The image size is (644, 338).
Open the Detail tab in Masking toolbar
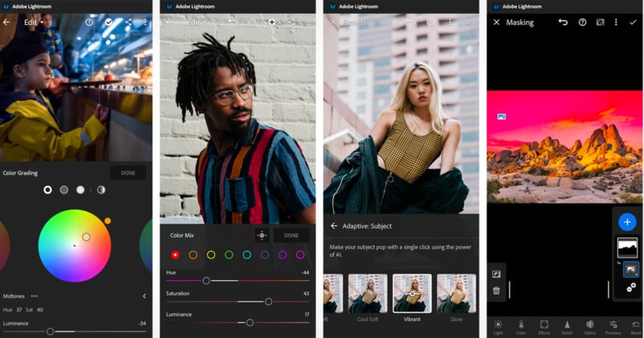pyautogui.click(x=567, y=328)
